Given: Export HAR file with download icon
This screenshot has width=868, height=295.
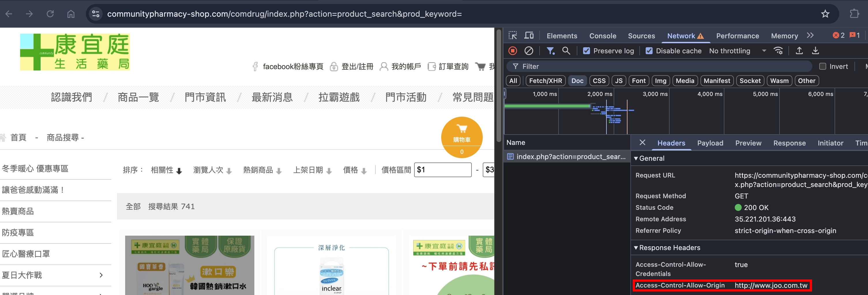Looking at the screenshot, I should tap(815, 51).
